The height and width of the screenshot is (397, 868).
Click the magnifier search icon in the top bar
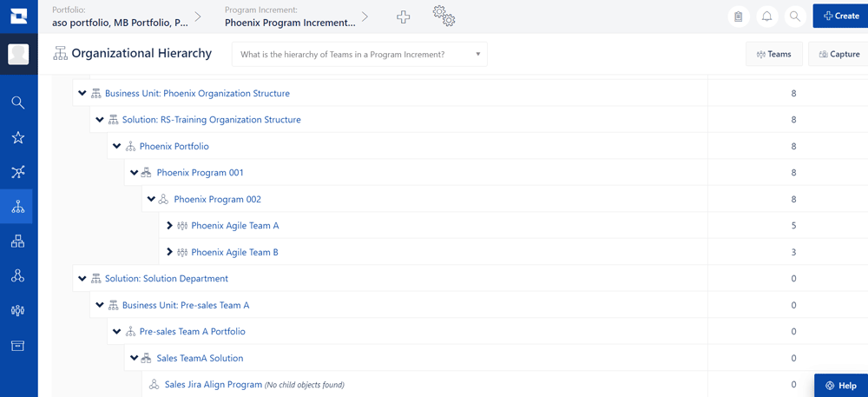pyautogui.click(x=795, y=16)
